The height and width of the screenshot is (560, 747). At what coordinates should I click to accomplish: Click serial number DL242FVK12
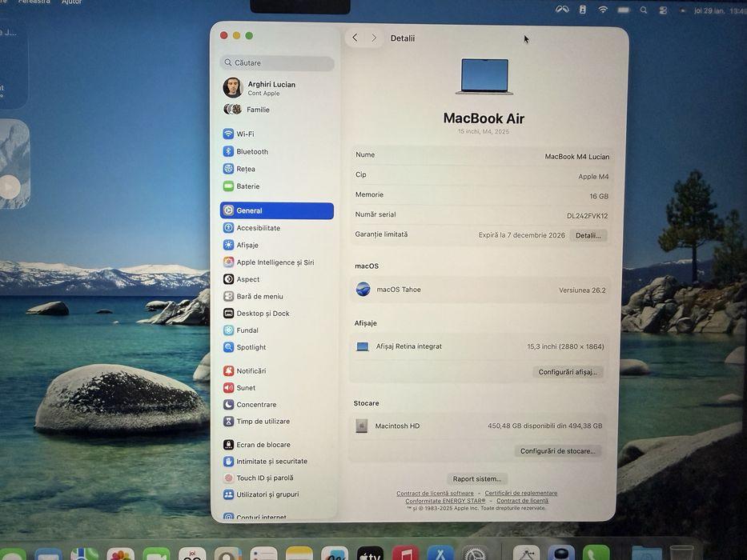pyautogui.click(x=587, y=216)
